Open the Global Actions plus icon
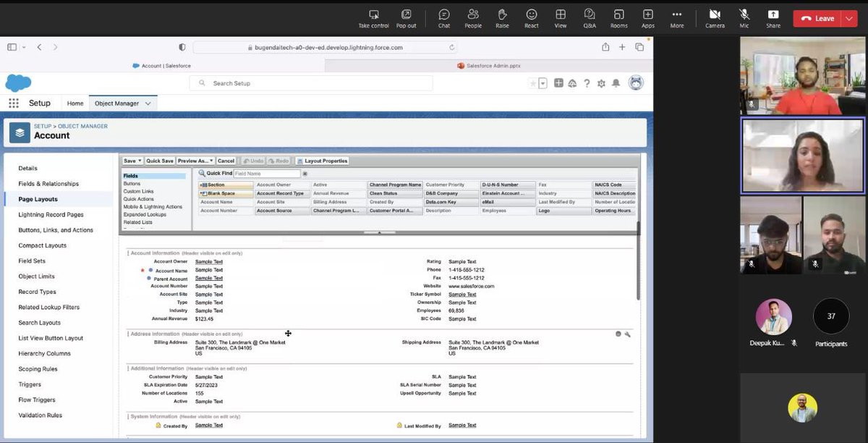 (558, 83)
